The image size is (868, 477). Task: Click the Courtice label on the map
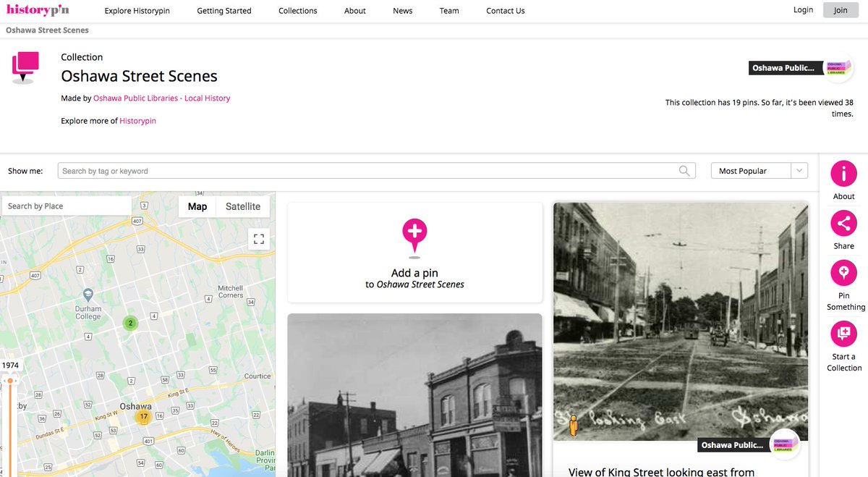258,376
